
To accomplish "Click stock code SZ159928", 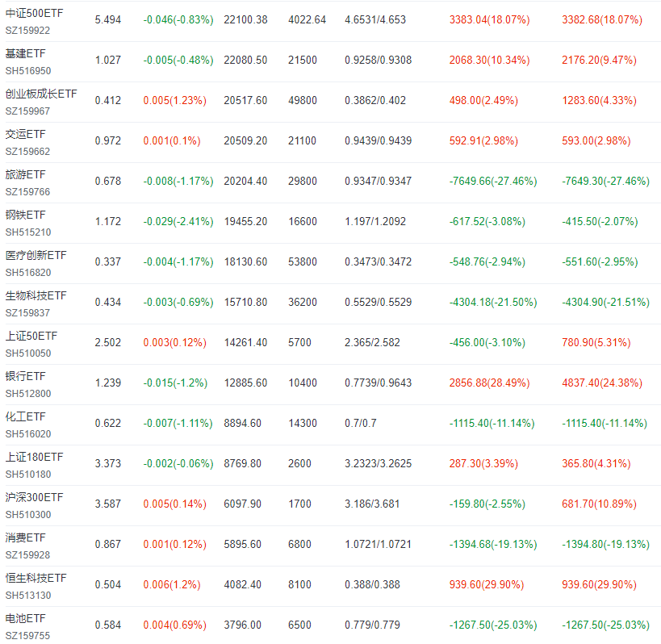I will point(27,555).
